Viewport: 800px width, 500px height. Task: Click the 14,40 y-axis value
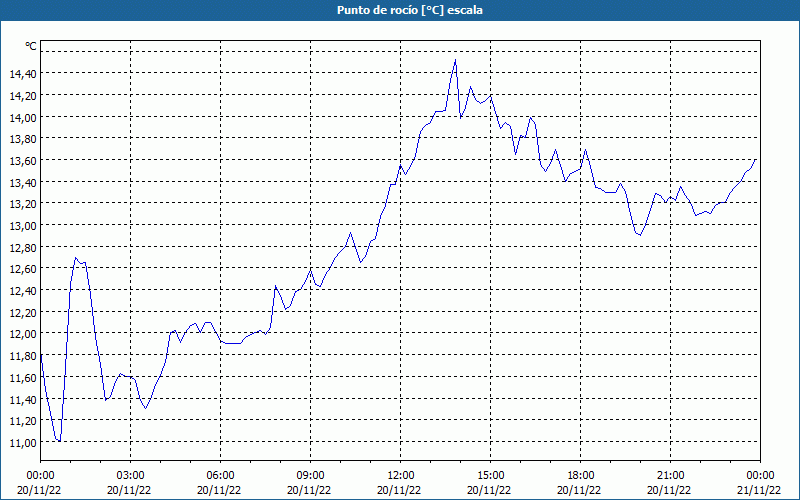tap(23, 74)
